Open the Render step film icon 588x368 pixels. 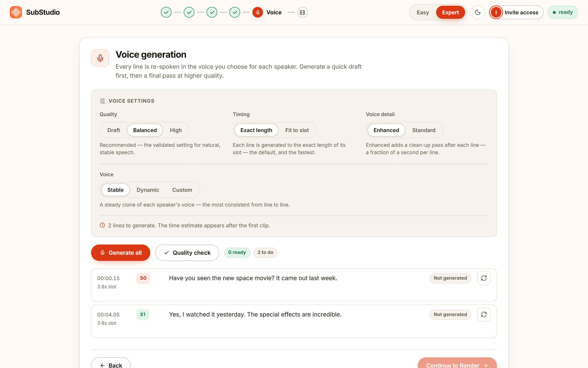[x=302, y=12]
